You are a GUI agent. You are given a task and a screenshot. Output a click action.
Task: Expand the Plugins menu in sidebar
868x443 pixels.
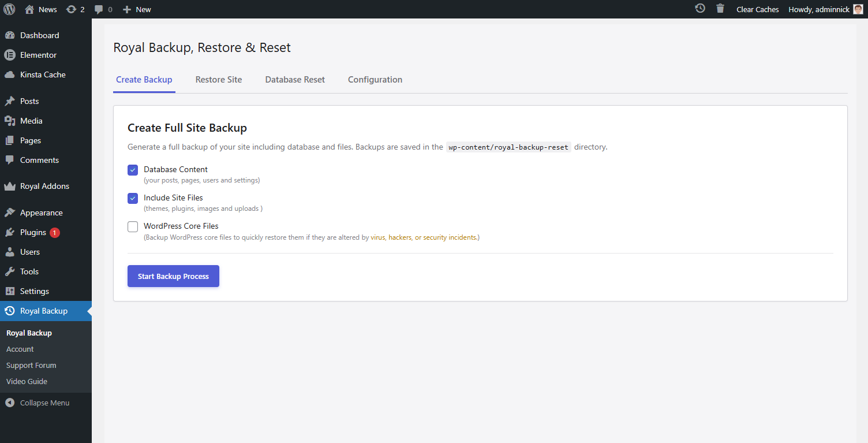click(33, 232)
